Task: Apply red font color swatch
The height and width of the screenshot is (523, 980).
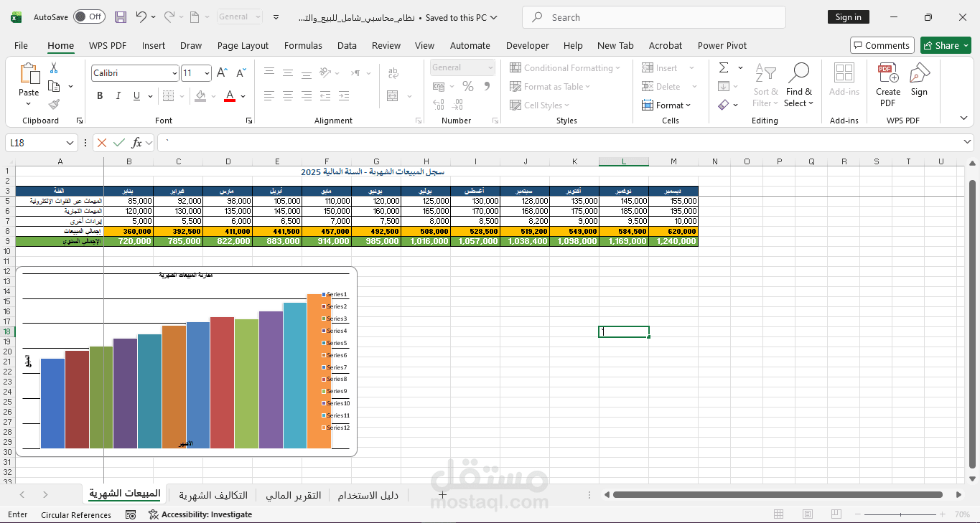Action: point(230,96)
